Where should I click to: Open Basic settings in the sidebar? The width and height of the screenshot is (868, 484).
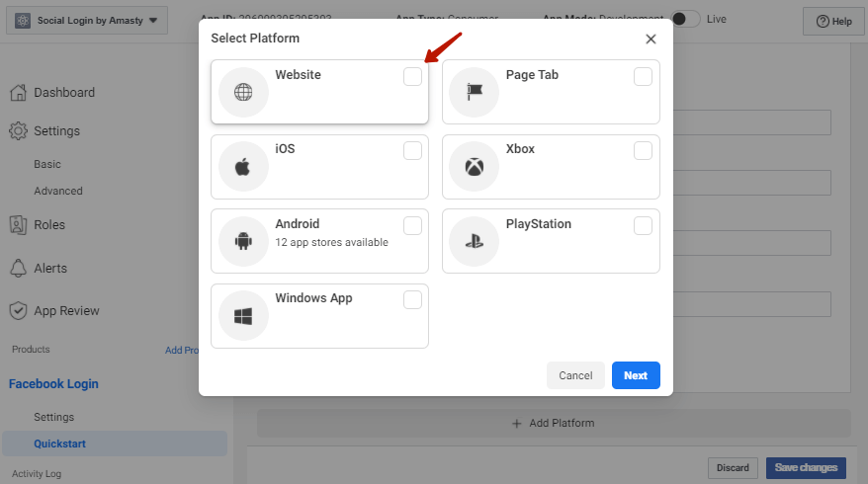47,164
